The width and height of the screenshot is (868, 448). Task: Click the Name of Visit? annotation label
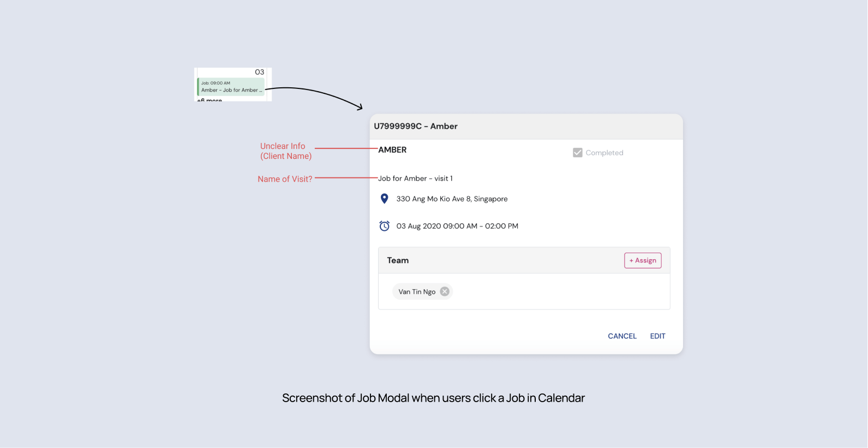coord(285,179)
